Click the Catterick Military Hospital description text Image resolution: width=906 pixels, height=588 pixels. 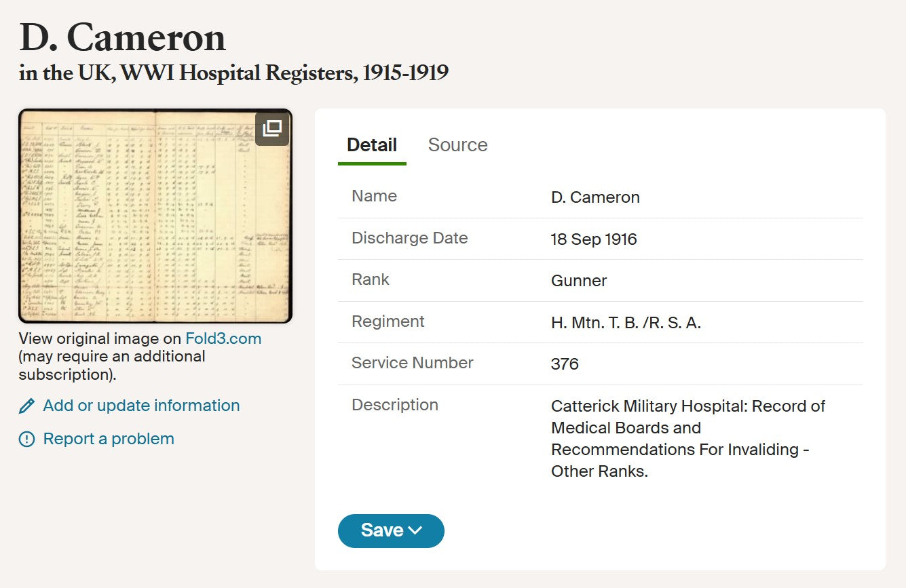(688, 439)
